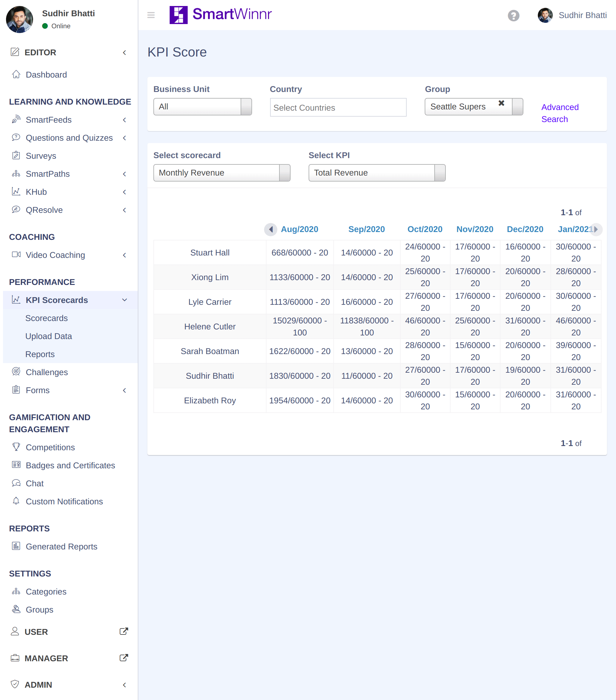Go to next months with right arrow
Viewport: 616px width, 700px height.
point(596,229)
